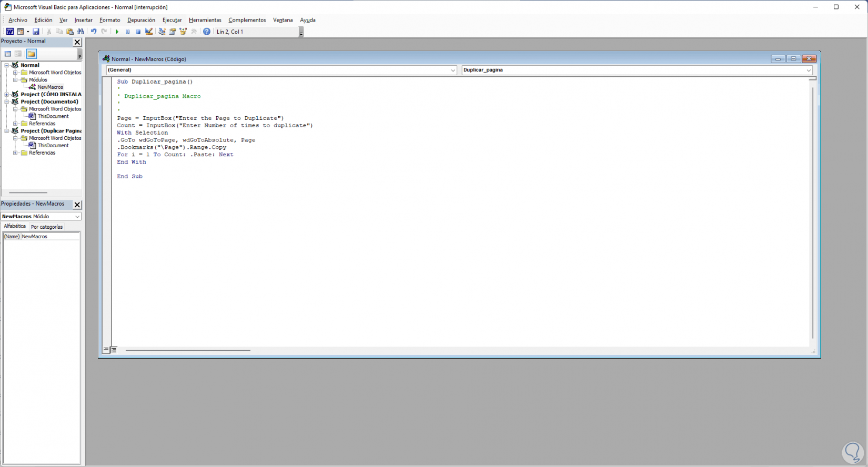Click the code line '.Bookmarks("\Page").Range.Copy'
This screenshot has width=868, height=467.
click(x=171, y=147)
